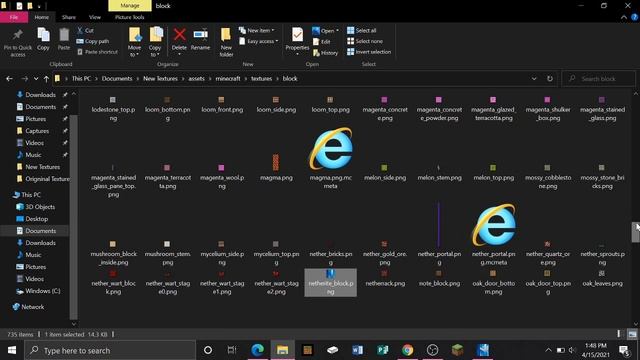Select the magma.png file
The image size is (640, 360).
pyautogui.click(x=276, y=167)
